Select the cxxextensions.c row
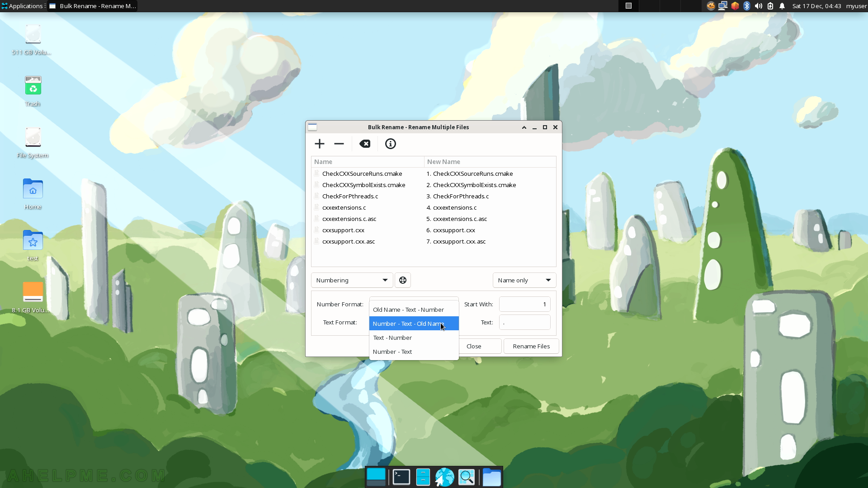This screenshot has width=868, height=488. [x=434, y=207]
